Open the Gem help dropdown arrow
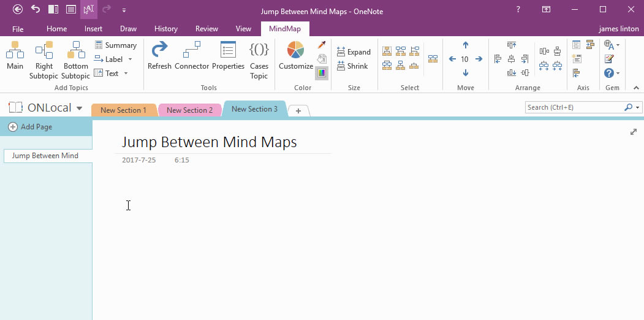 (x=618, y=74)
